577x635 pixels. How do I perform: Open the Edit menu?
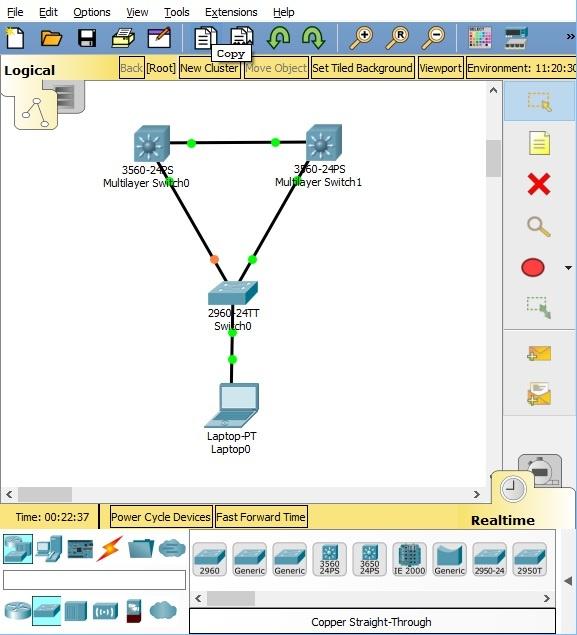pyautogui.click(x=48, y=12)
